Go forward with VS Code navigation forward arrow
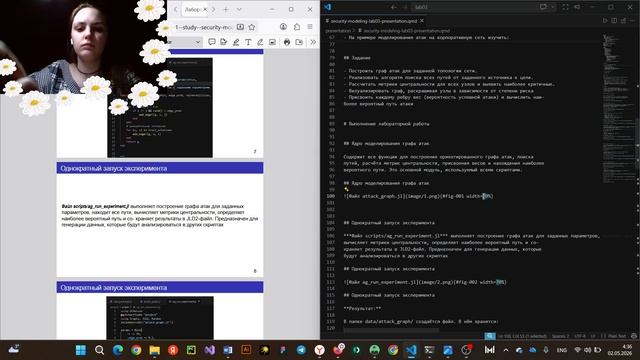The height and width of the screenshot is (360, 640). click(404, 7)
